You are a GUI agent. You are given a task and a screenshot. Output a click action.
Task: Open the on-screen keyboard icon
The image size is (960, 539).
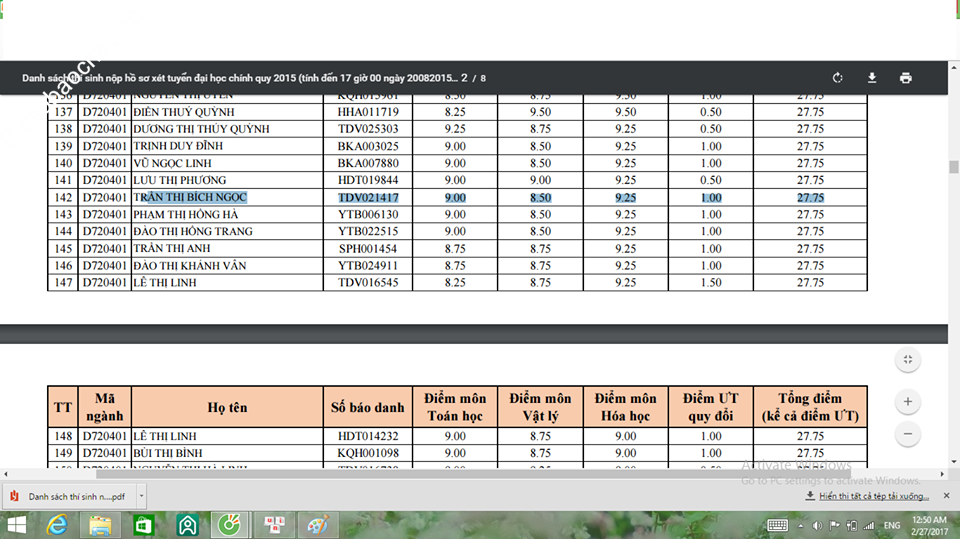(777, 525)
